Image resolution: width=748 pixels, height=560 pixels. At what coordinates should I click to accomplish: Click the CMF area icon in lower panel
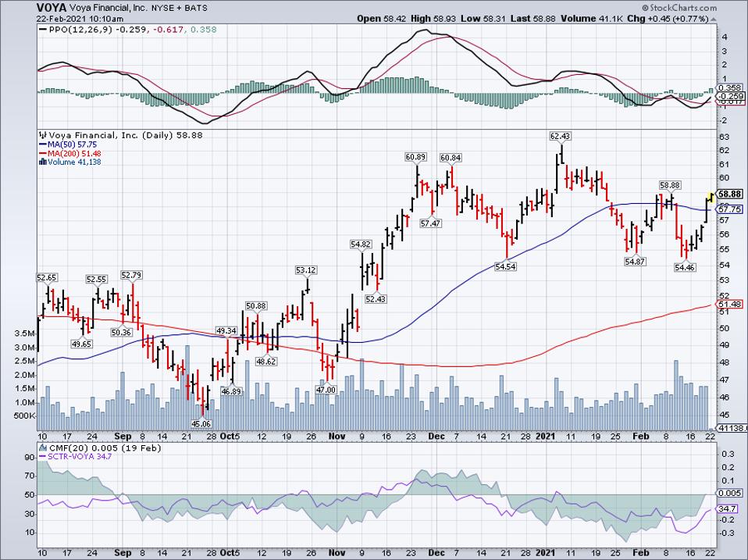43,448
